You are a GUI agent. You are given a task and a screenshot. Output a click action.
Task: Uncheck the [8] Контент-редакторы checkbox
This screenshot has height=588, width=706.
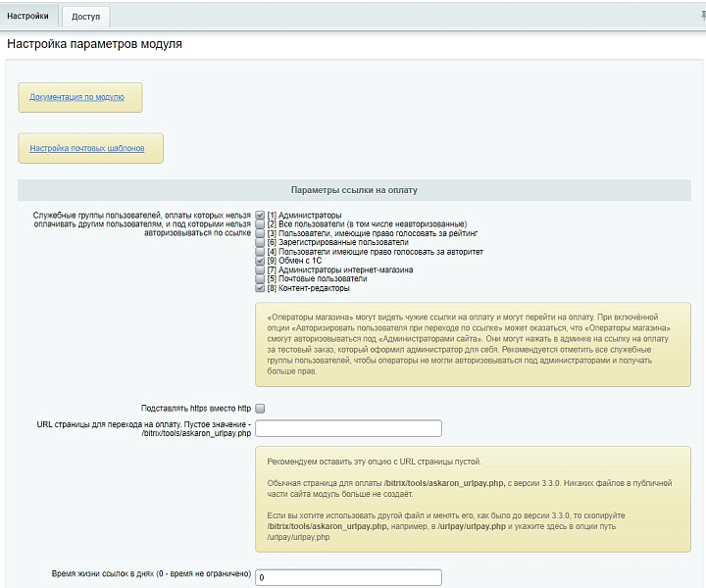coord(260,288)
